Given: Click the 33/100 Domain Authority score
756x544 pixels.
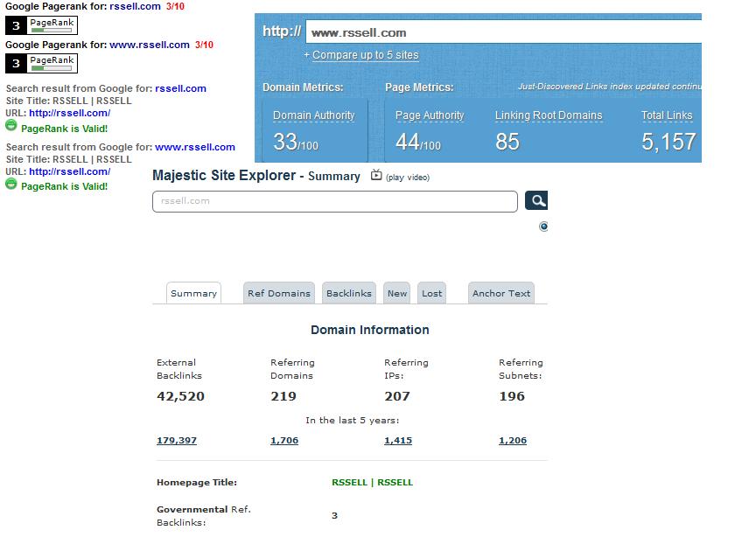Looking at the screenshot, I should tap(296, 143).
